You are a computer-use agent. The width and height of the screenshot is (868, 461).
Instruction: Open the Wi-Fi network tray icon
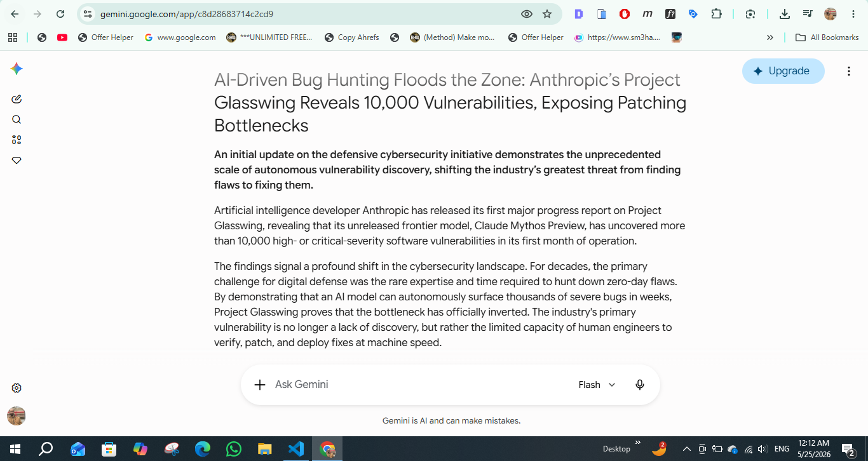[749, 449]
